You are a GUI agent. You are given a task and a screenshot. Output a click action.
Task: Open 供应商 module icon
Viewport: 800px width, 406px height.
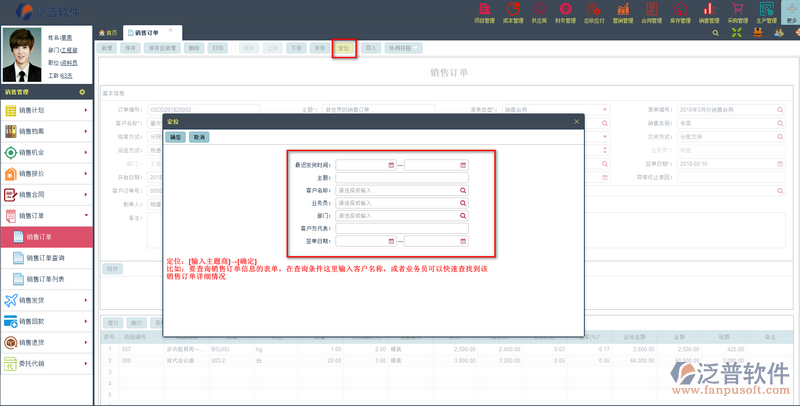(539, 13)
